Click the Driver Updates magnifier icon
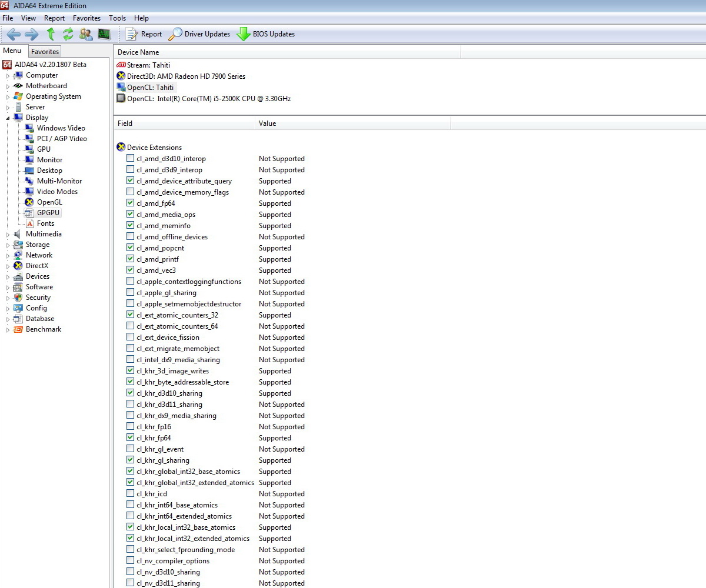706x588 pixels. (175, 34)
